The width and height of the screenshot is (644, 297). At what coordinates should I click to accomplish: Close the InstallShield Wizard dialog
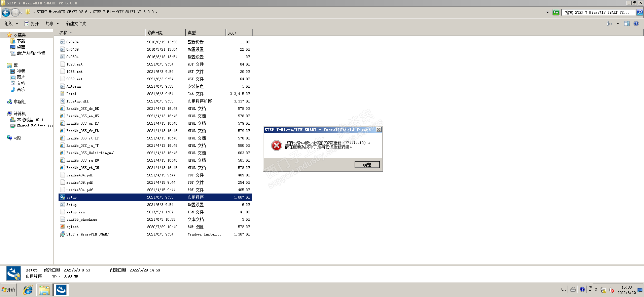click(x=379, y=130)
